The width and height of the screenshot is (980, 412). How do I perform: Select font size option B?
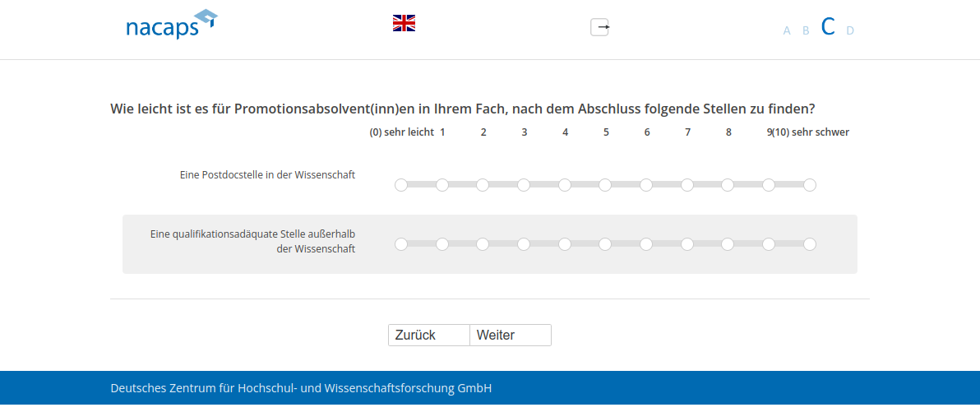tap(806, 30)
